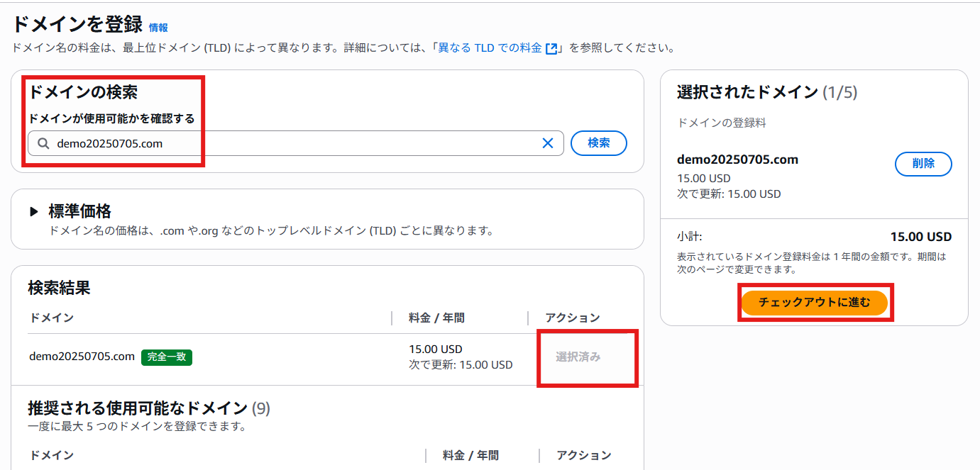Click the 標準価格 heading

tap(79, 211)
